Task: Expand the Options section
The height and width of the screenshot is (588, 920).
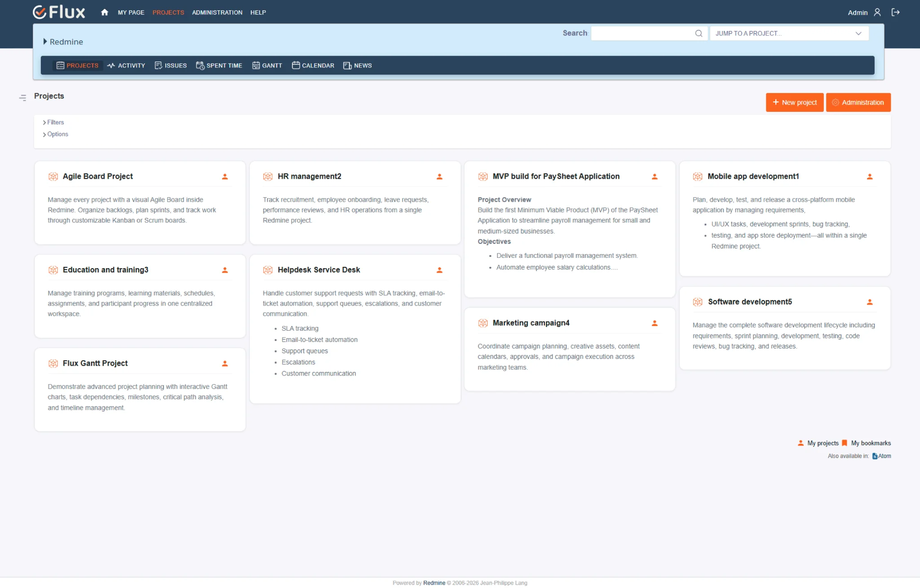Action: (56, 134)
